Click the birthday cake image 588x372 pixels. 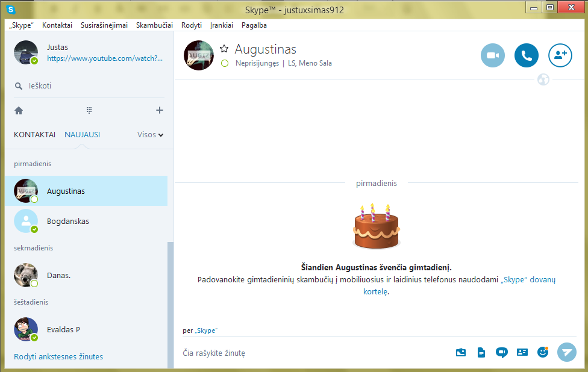pyautogui.click(x=377, y=226)
